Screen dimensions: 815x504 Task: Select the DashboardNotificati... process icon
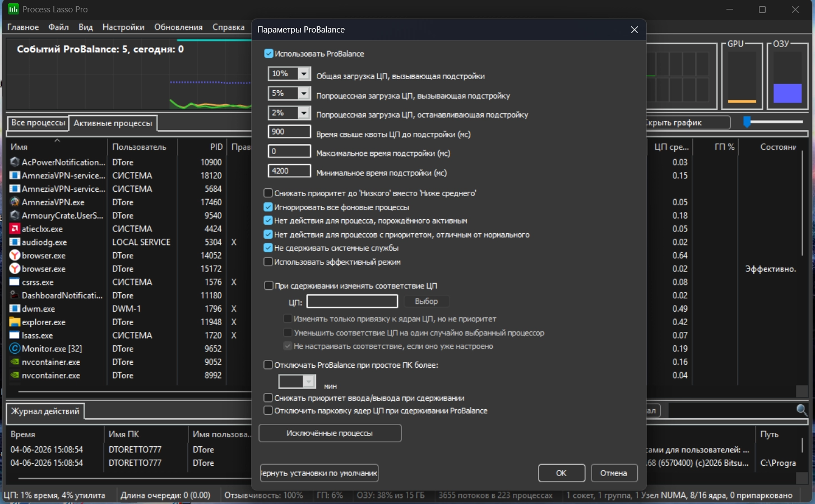(15, 295)
